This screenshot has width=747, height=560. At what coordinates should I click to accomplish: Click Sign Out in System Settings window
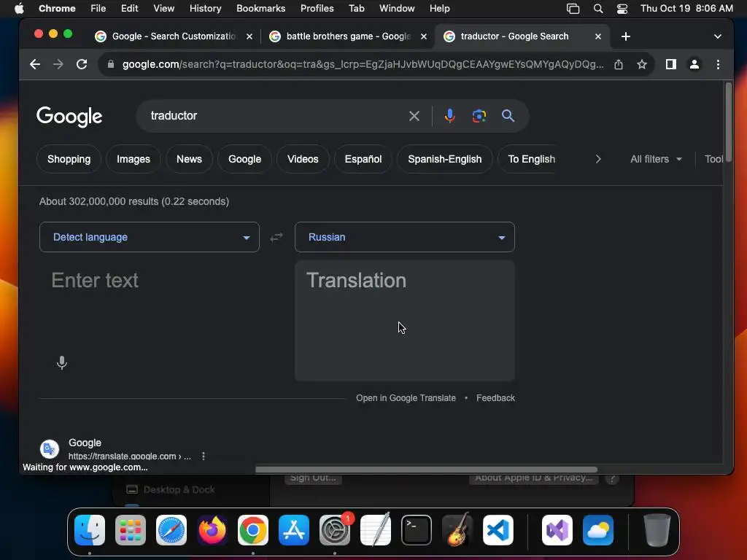(313, 478)
